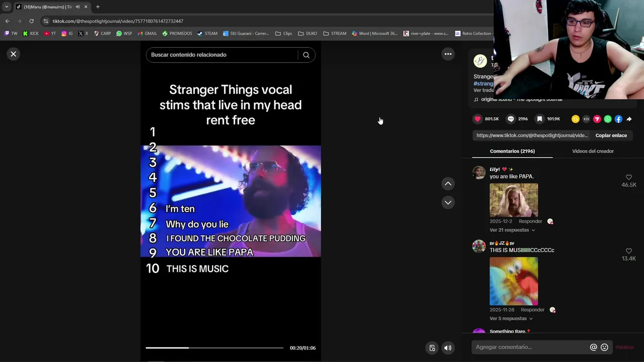644x362 pixels.
Task: Go to the previous video arrow
Action: [x=448, y=184]
